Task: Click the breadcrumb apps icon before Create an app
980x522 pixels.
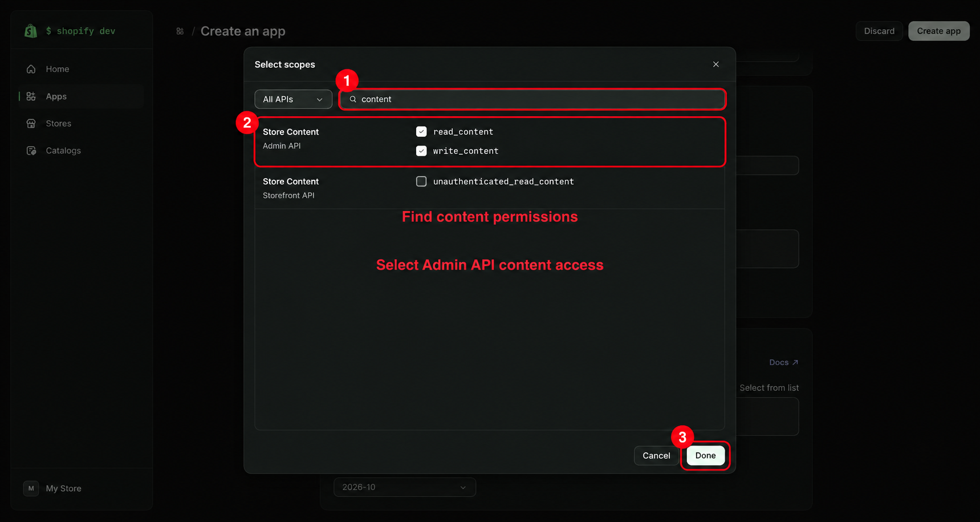Action: click(x=180, y=31)
